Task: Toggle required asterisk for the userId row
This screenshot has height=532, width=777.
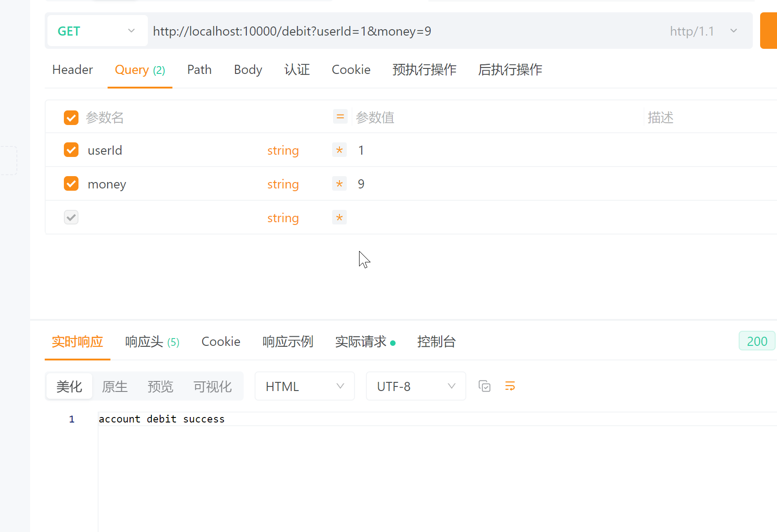Action: pyautogui.click(x=339, y=150)
